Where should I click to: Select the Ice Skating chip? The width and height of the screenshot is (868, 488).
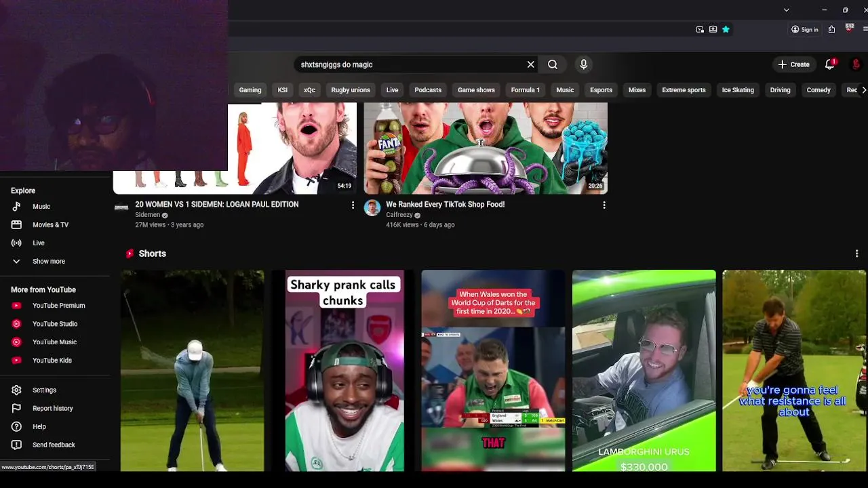click(738, 89)
